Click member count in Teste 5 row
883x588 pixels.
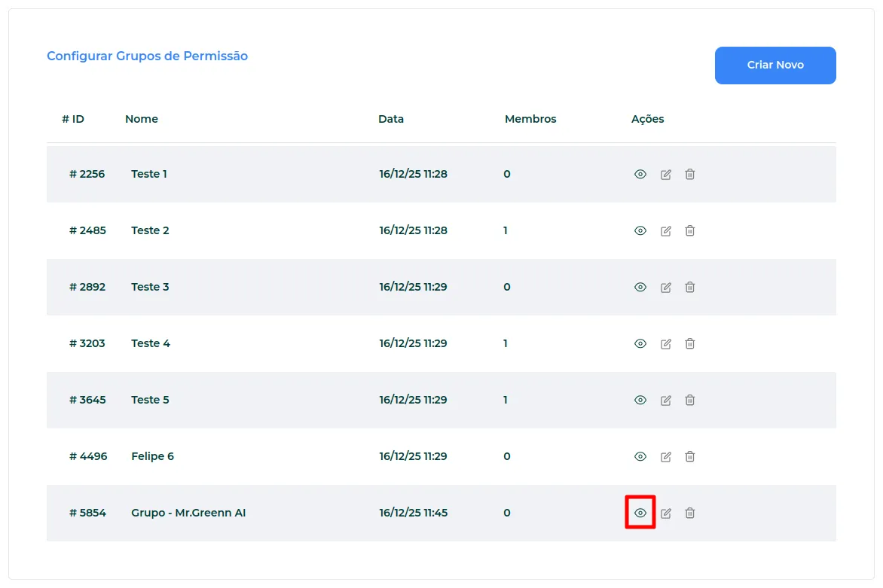pyautogui.click(x=505, y=400)
